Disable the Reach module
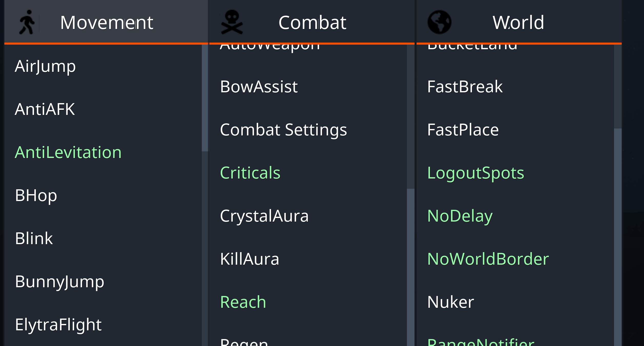The image size is (644, 346). [308, 302]
